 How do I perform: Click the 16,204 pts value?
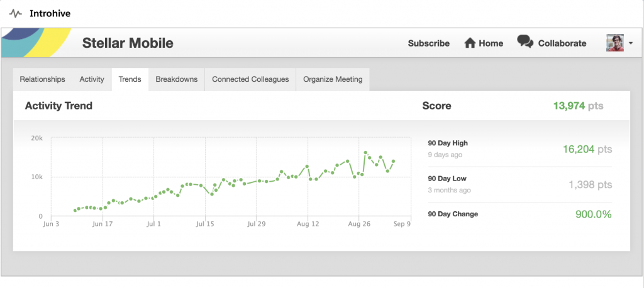coord(587,149)
